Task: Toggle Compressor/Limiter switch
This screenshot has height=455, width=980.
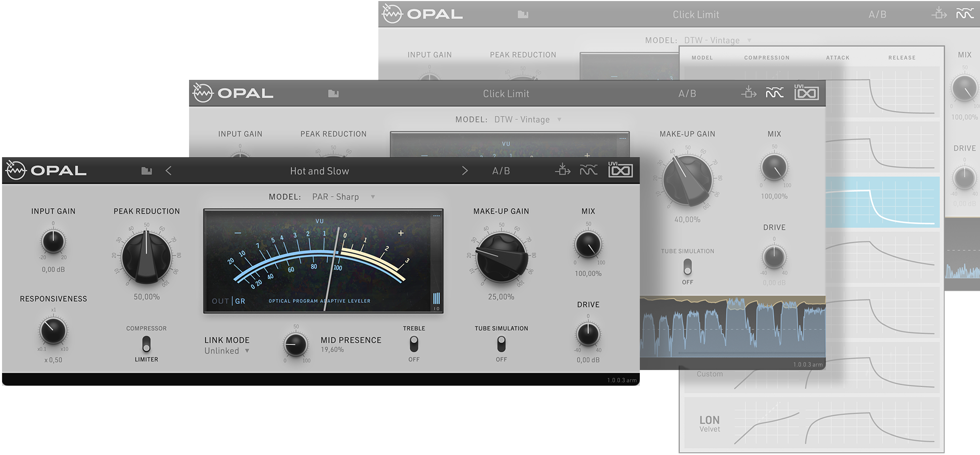Action: tap(146, 344)
